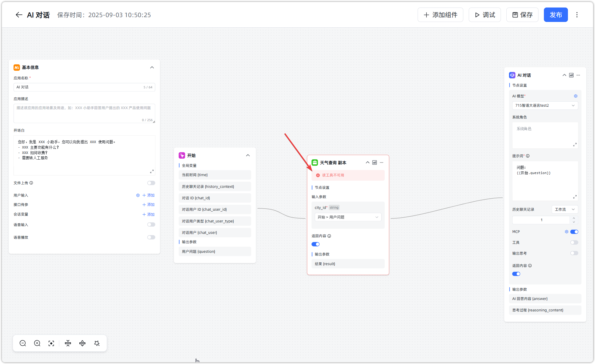Click the zoom out canvas icon
This screenshot has height=364, width=595.
23,343
